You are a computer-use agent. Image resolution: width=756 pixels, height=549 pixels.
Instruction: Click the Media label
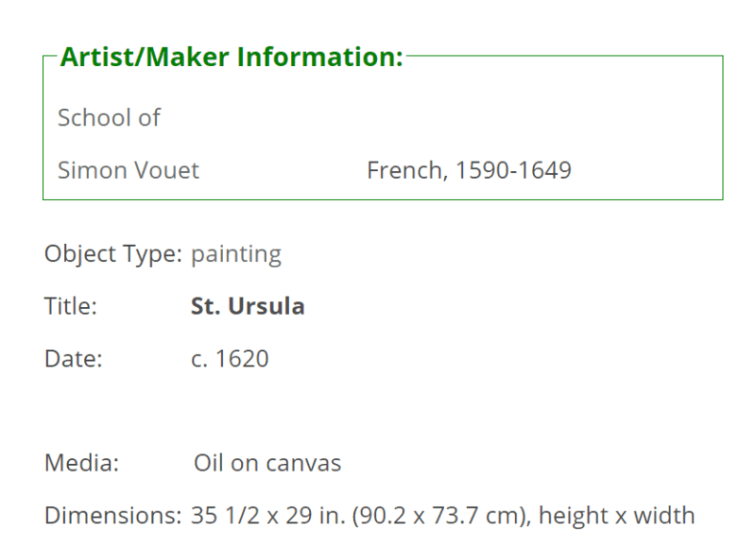click(x=81, y=463)
